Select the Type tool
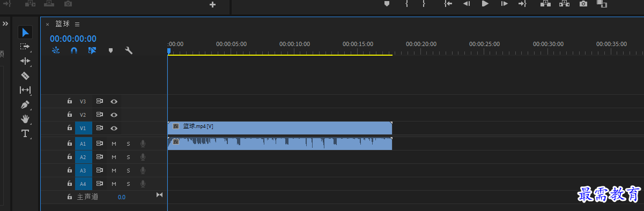 tap(25, 133)
